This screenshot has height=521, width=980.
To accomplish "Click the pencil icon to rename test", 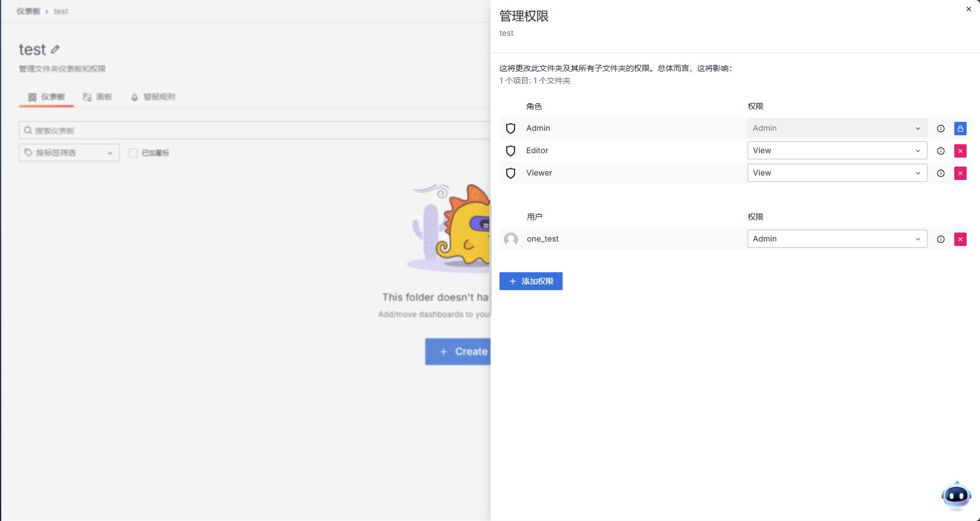I will 55,50.
